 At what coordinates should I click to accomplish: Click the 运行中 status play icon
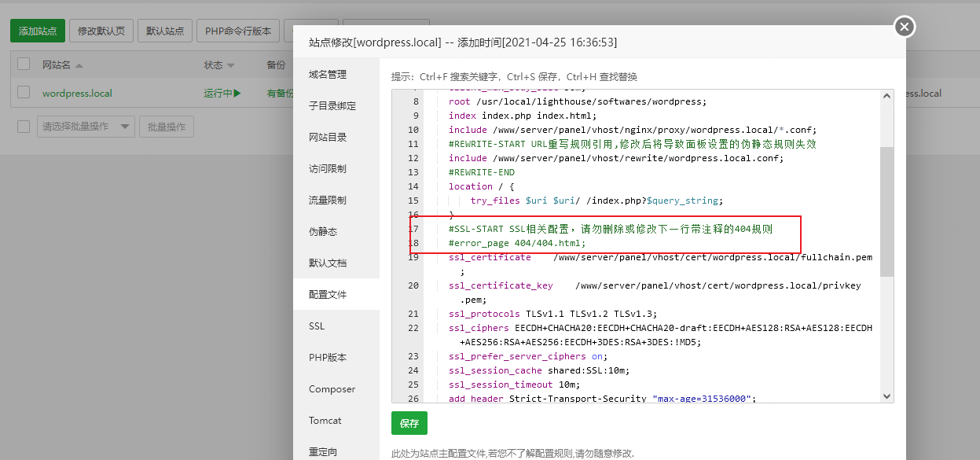[x=237, y=93]
